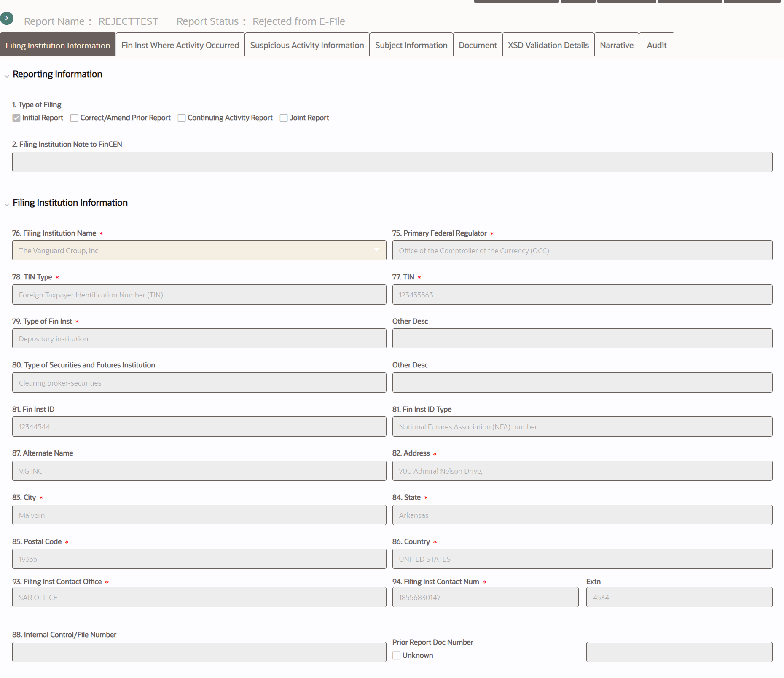Click the Alternate Name field
Image resolution: width=784 pixels, height=678 pixels.
[x=199, y=471]
